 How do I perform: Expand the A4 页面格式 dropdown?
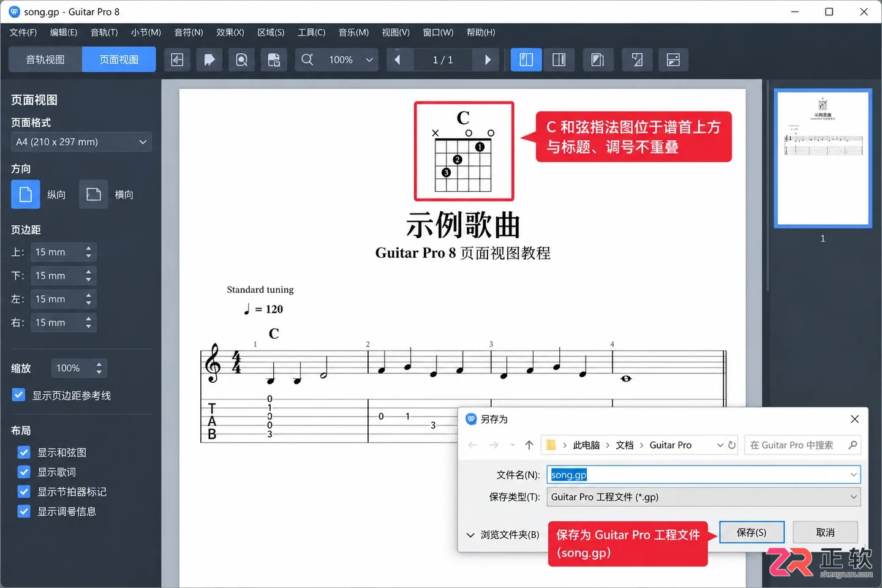click(x=81, y=141)
